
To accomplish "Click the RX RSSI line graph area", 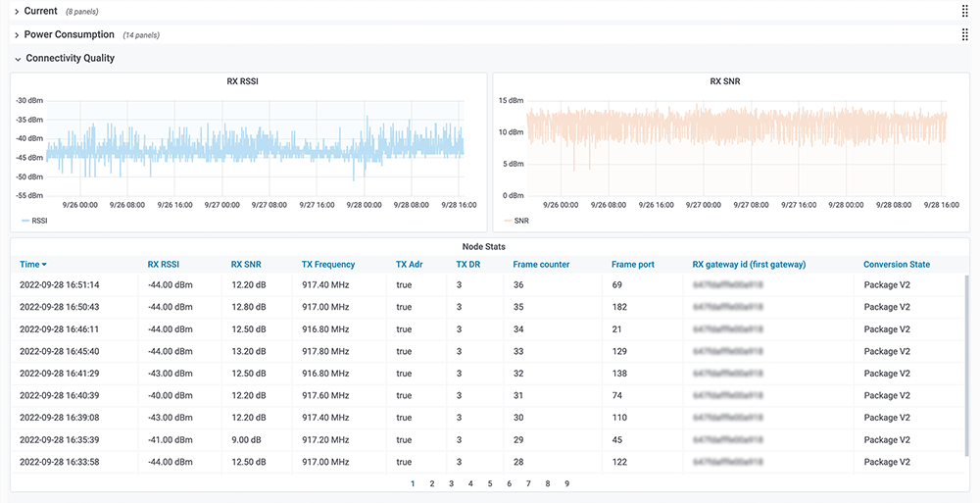I will pos(255,148).
